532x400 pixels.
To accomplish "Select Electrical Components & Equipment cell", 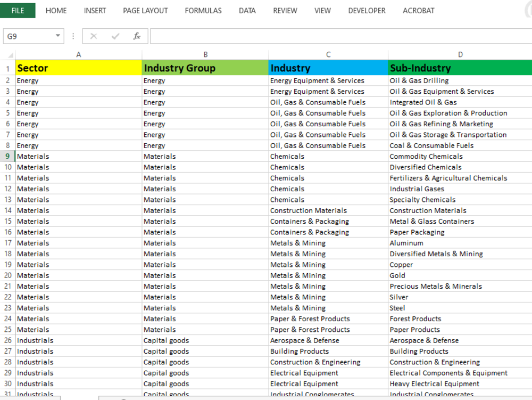I will pos(460,373).
